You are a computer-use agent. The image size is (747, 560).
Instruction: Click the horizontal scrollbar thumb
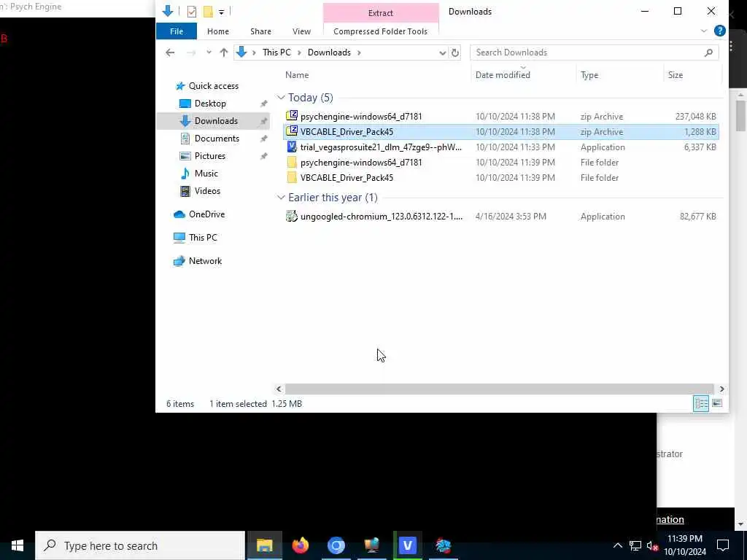[x=499, y=389]
